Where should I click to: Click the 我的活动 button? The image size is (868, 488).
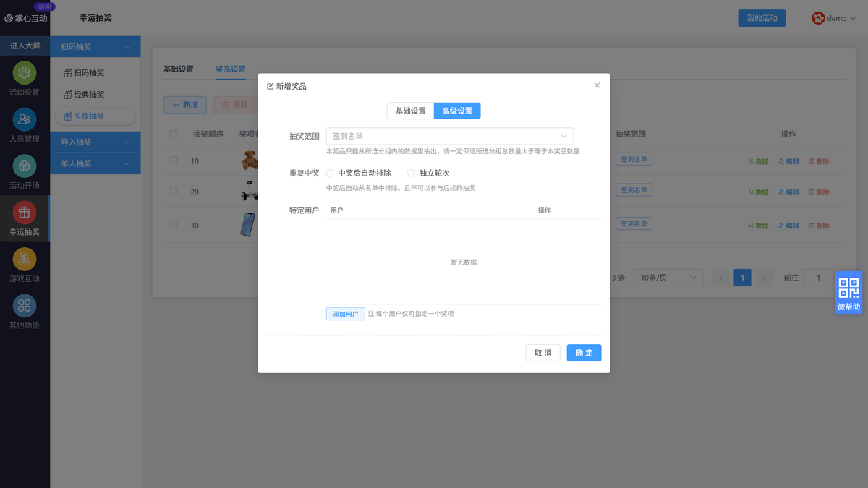[762, 18]
